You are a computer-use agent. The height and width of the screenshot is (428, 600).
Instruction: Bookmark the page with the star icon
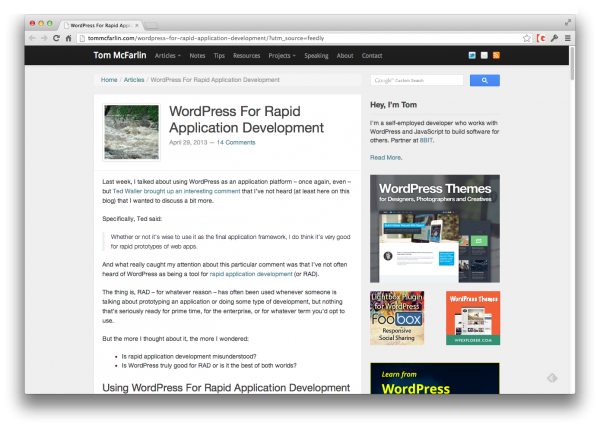coord(527,38)
